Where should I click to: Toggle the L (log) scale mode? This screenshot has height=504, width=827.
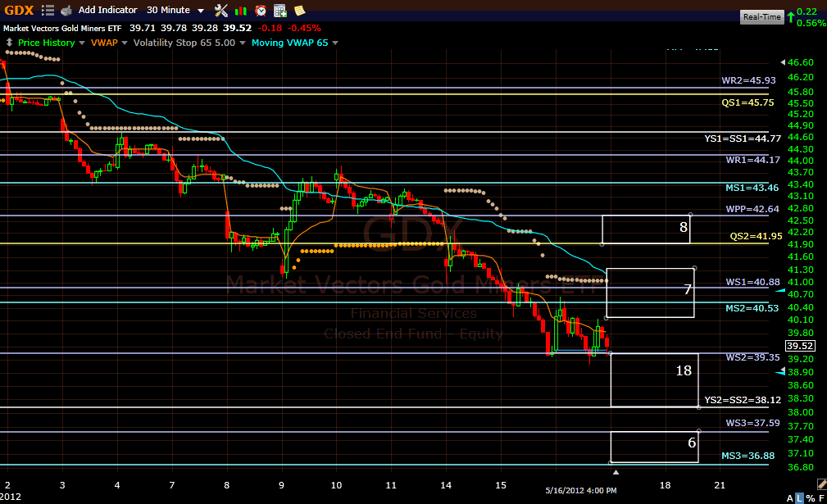pos(800,498)
